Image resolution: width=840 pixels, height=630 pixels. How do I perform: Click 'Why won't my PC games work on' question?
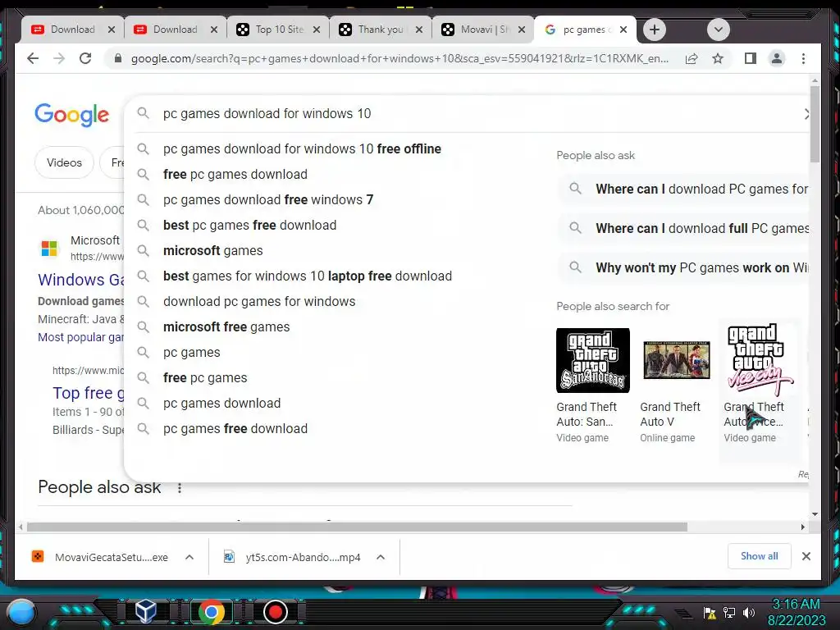683,267
